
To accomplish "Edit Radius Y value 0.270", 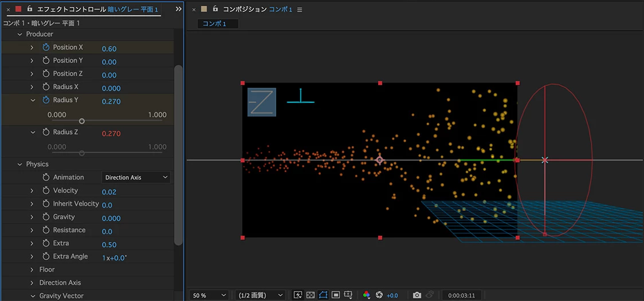I will pos(111,101).
